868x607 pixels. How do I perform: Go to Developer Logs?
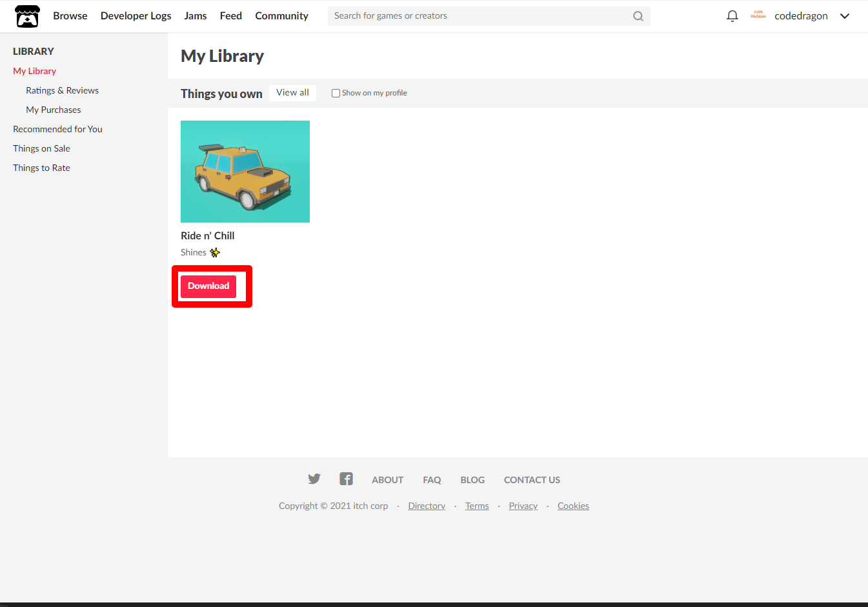pos(136,15)
